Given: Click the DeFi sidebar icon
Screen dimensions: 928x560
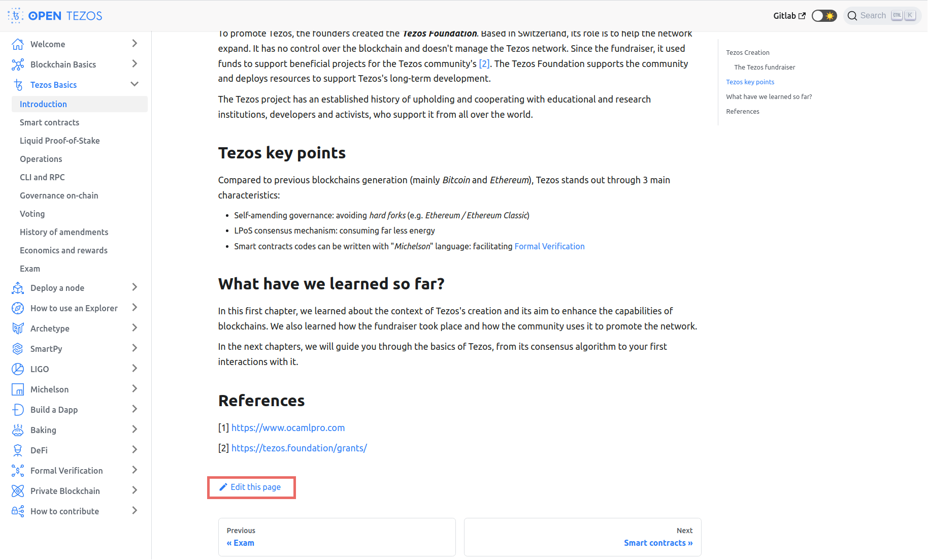Looking at the screenshot, I should point(18,450).
